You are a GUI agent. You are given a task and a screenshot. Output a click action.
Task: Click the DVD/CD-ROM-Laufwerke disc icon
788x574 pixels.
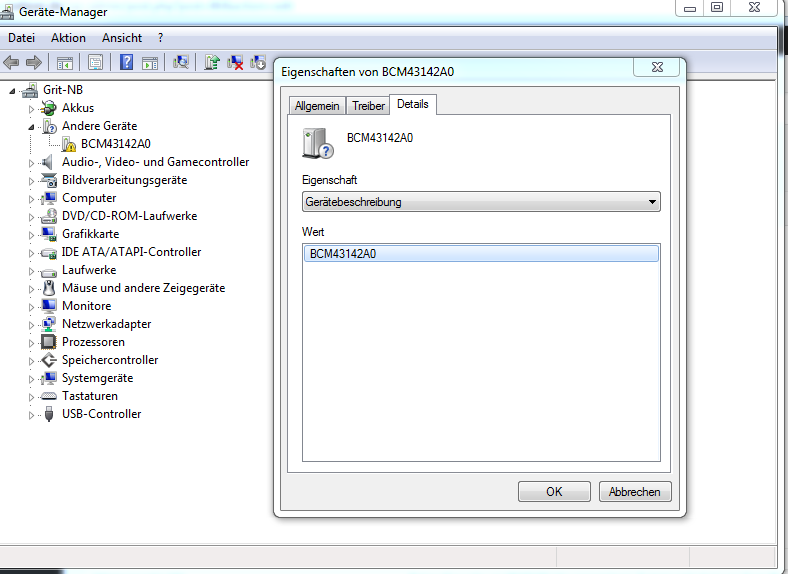[49, 216]
